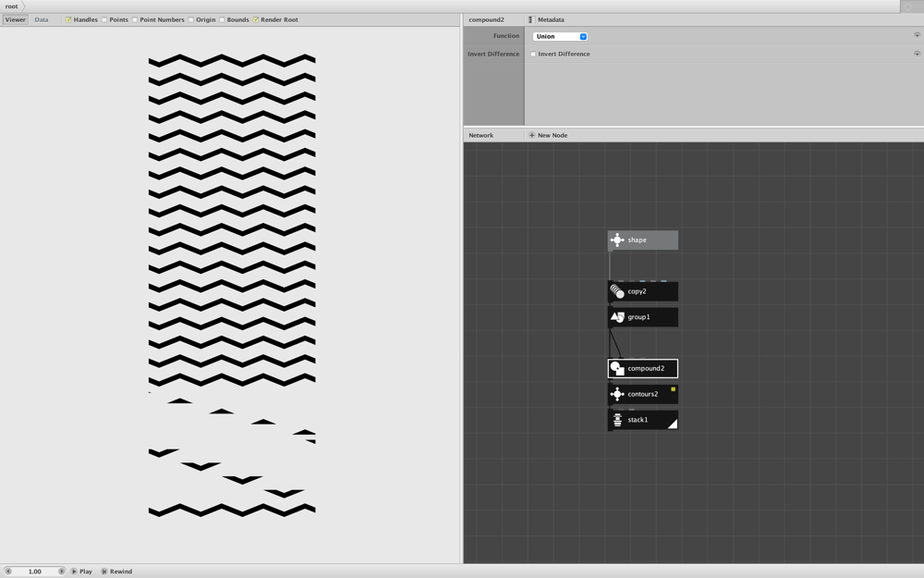The width and height of the screenshot is (924, 578).
Task: Click the Invert Difference parameter label
Action: (x=493, y=54)
